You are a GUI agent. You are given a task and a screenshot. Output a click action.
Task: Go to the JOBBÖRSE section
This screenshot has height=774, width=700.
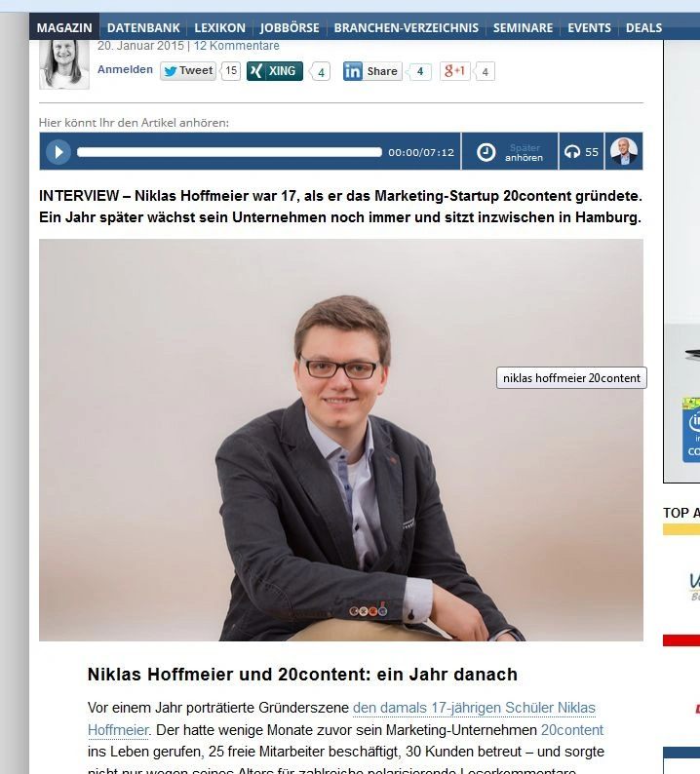(290, 27)
